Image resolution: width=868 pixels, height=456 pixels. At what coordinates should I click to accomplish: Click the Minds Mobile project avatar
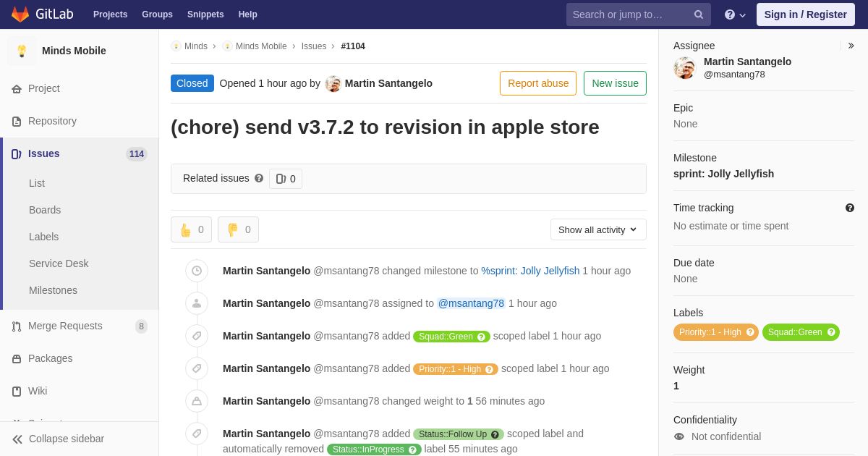coord(22,51)
